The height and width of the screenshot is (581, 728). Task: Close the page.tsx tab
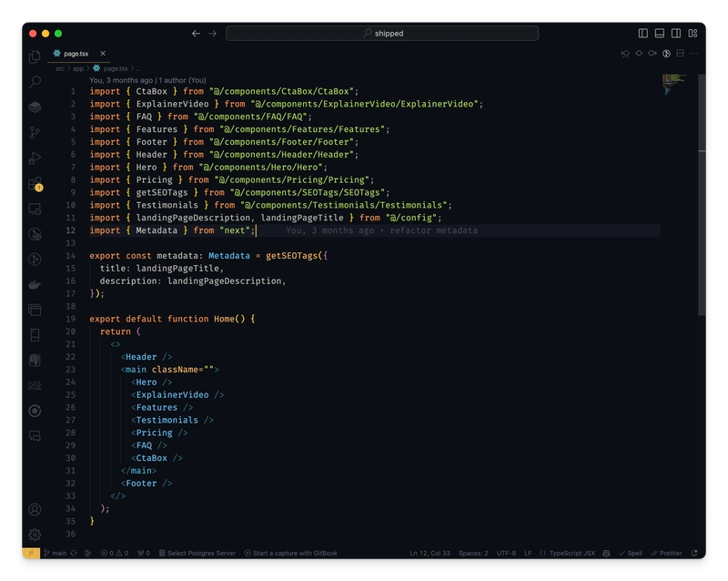tap(103, 54)
